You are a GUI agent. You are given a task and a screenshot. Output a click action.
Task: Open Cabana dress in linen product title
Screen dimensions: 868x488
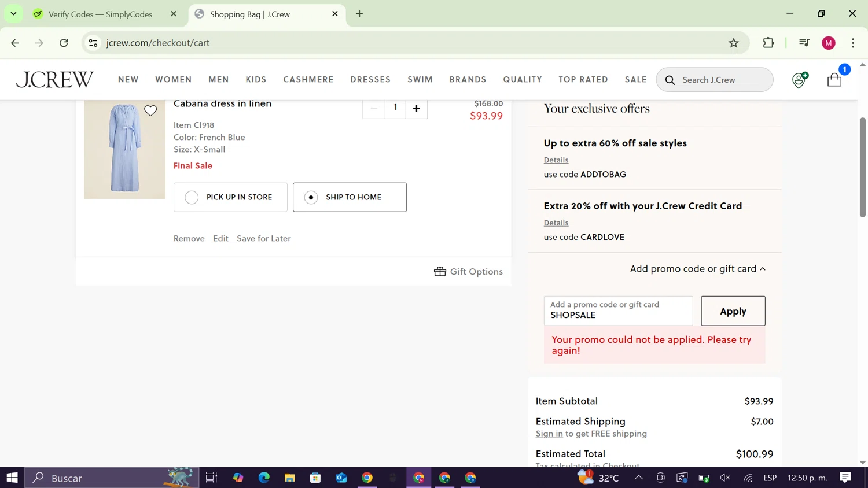222,103
